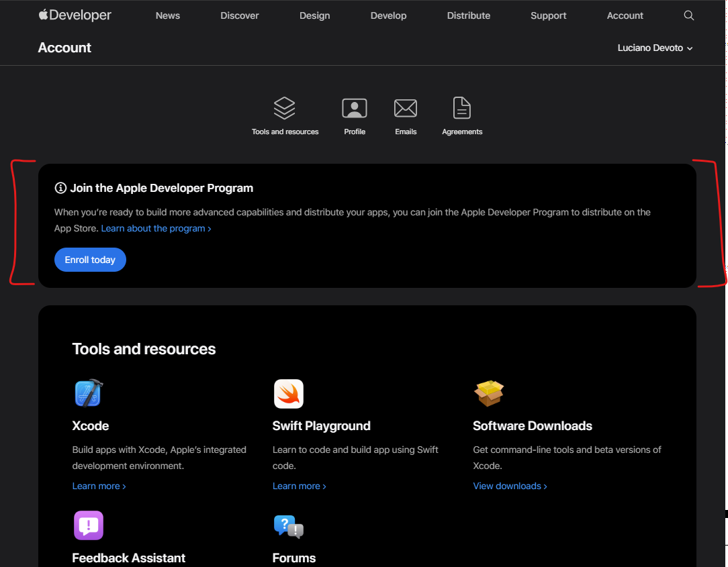Open the Distribute navigation item
The width and height of the screenshot is (728, 567).
pos(469,15)
